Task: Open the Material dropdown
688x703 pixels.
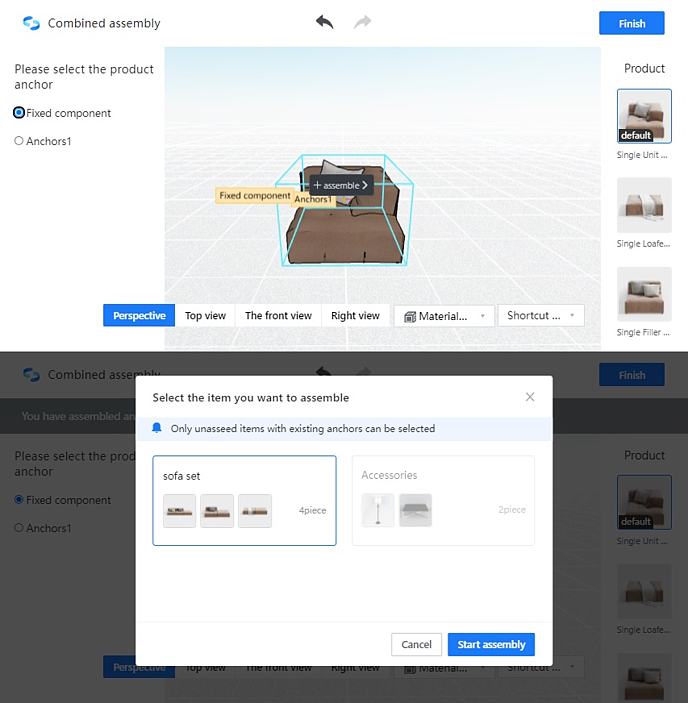Action: pyautogui.click(x=444, y=316)
